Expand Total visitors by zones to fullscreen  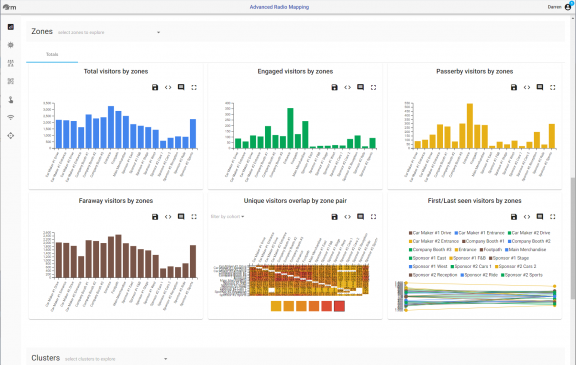[194, 87]
